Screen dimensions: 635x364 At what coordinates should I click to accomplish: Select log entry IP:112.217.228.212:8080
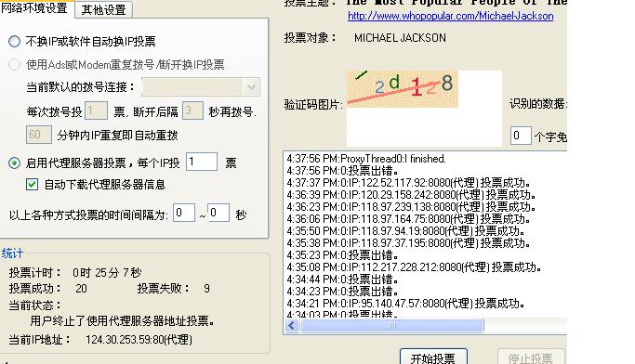click(x=415, y=267)
